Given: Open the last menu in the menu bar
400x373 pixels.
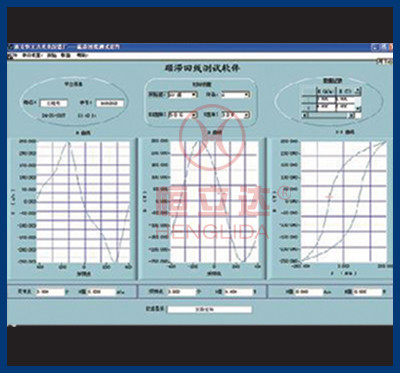Looking at the screenshot, I should pyautogui.click(x=82, y=56).
